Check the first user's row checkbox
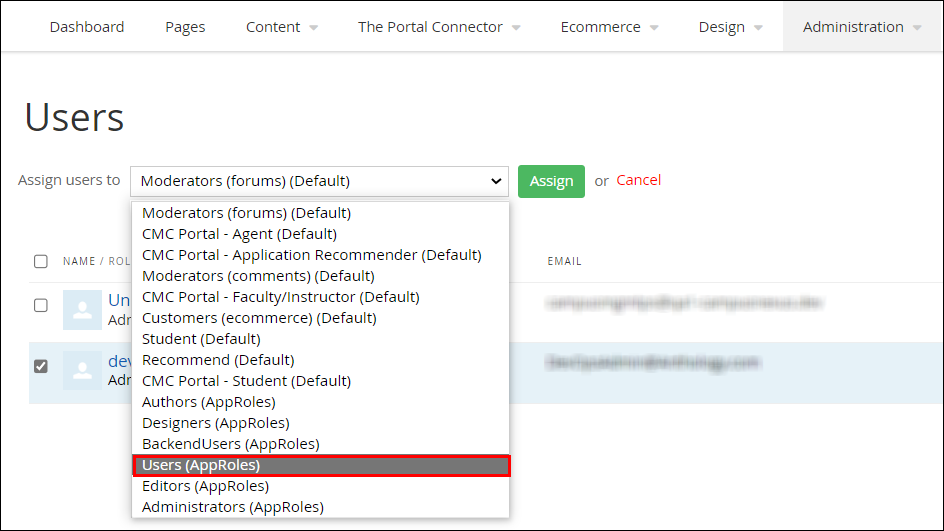This screenshot has width=944, height=531. coord(41,305)
